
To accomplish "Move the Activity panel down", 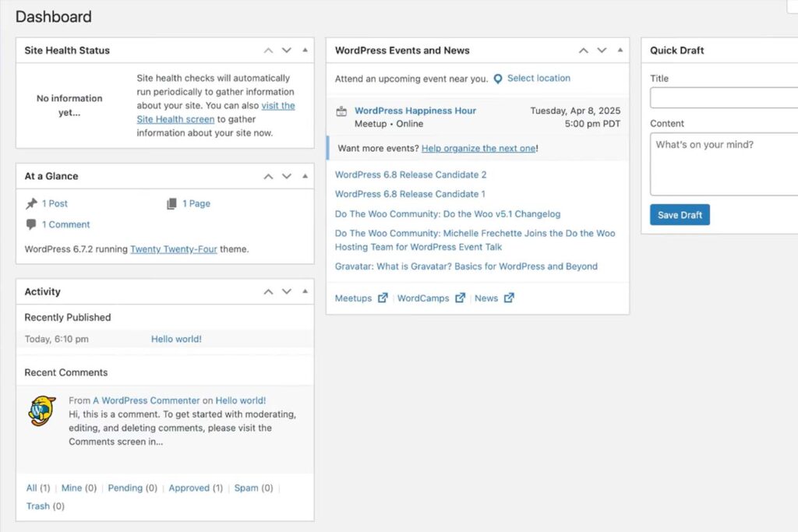I will tap(287, 292).
